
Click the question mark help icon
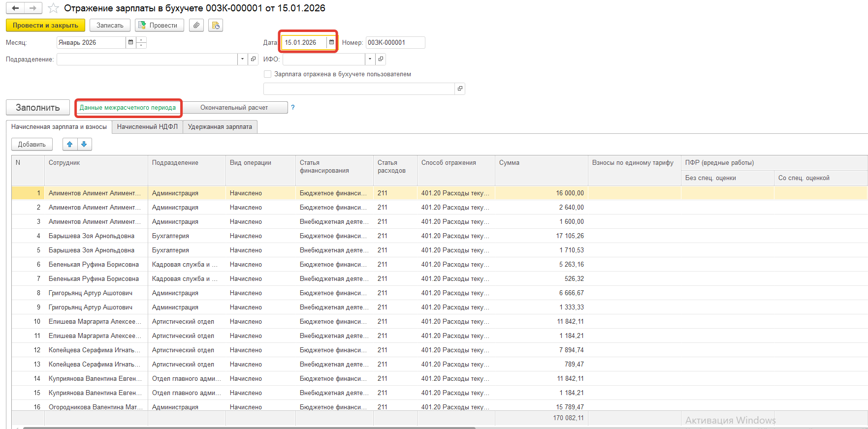[293, 107]
